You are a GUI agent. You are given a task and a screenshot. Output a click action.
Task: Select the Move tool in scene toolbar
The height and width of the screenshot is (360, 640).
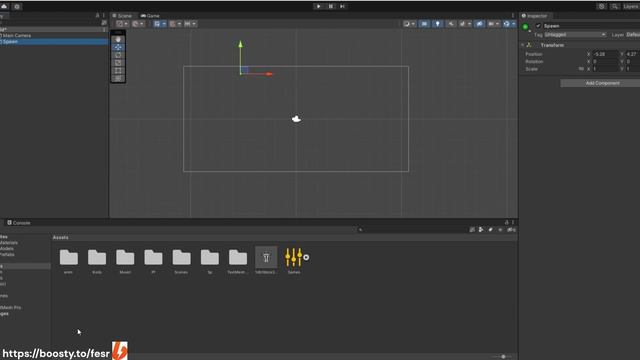click(118, 47)
